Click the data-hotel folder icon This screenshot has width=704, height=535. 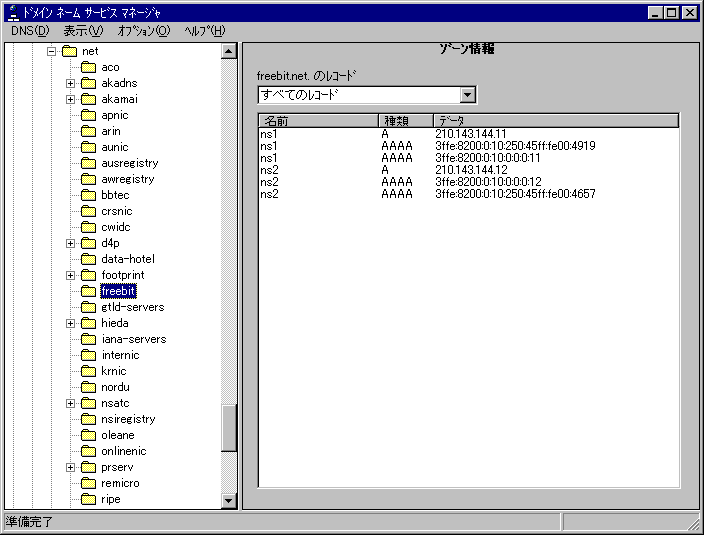88,259
